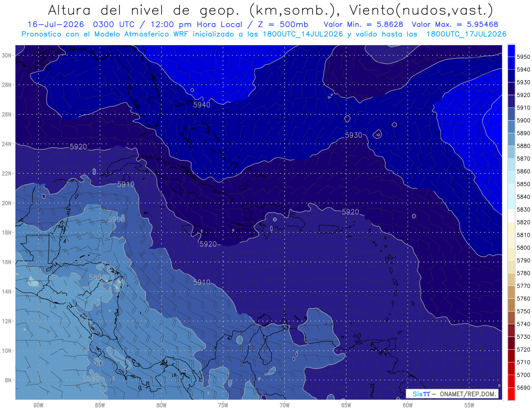The width and height of the screenshot is (532, 411).
Task: Click the bright red legend swatch below 5690
Action: (x=511, y=394)
